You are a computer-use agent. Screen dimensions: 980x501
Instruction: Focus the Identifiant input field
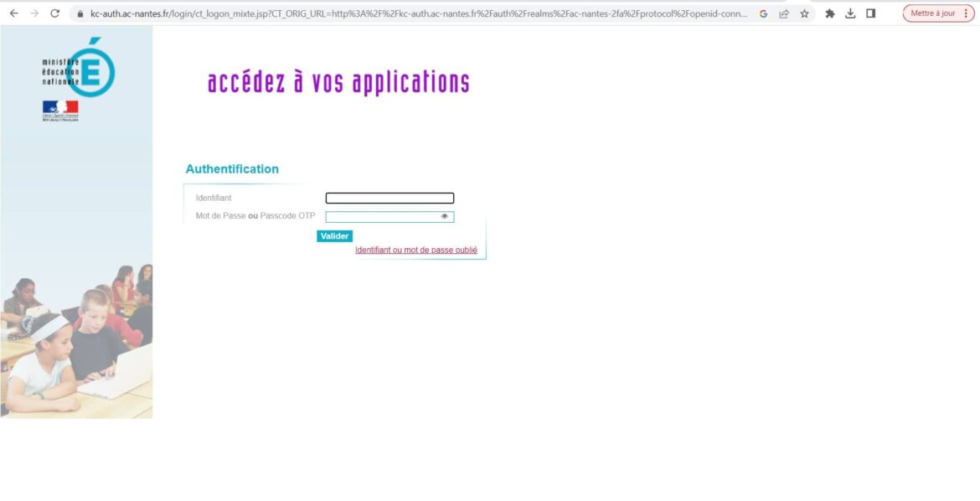click(390, 199)
